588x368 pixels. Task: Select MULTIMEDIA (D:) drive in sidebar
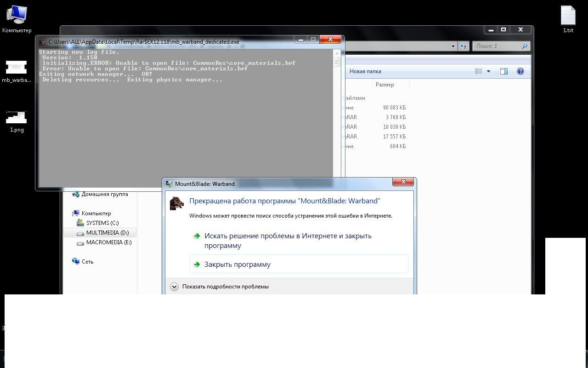[107, 233]
